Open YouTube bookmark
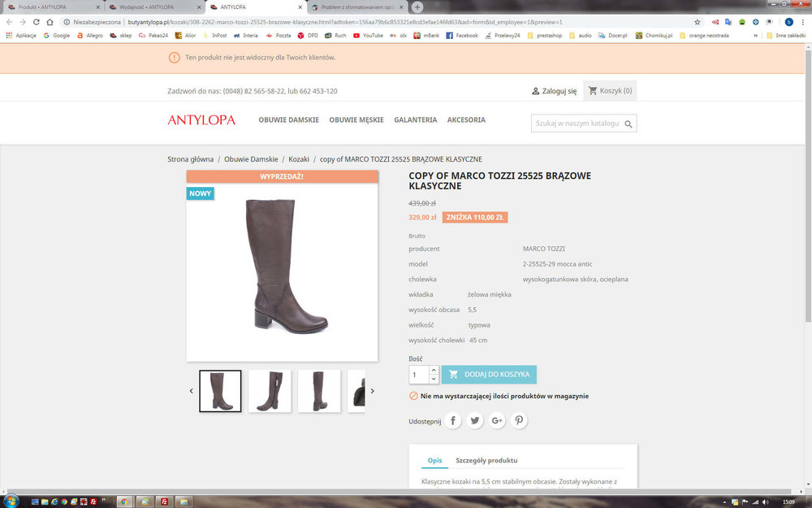The image size is (812, 508). (x=368, y=36)
